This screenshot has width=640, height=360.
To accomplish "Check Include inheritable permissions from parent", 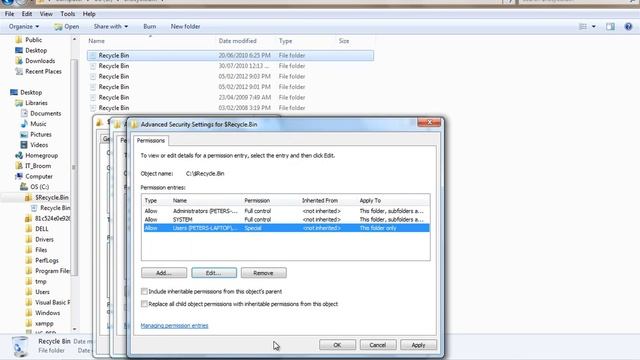I will 144,291.
